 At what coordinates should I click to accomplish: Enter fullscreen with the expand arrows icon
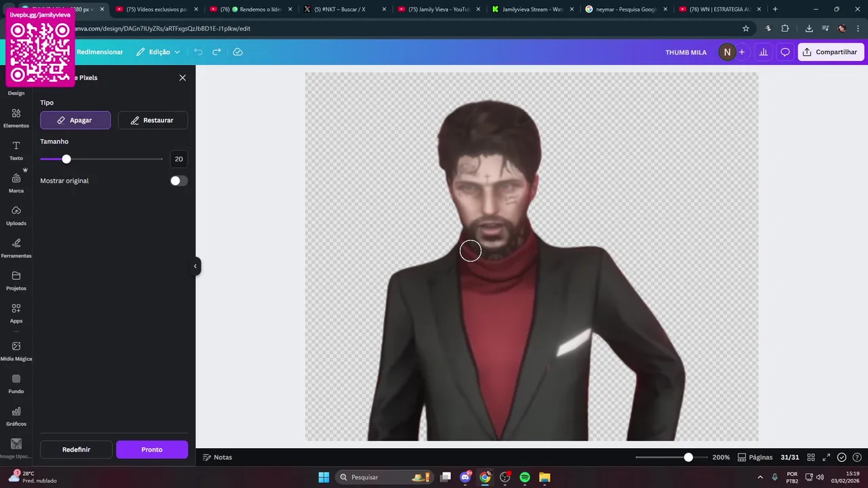point(826,457)
